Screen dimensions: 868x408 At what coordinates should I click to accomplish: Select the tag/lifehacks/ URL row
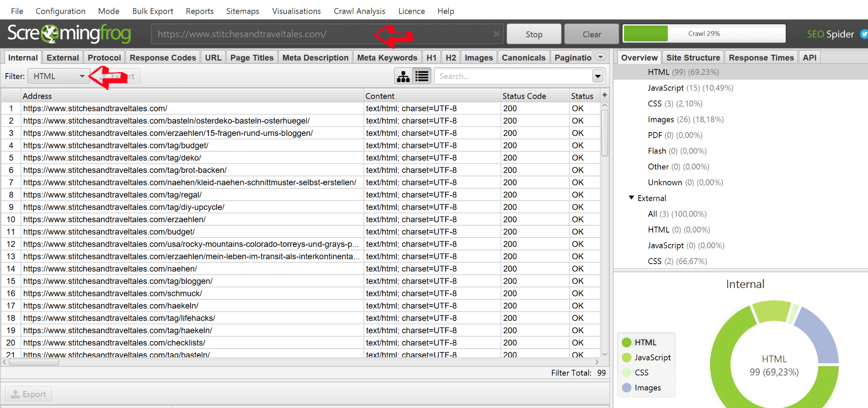tap(301, 318)
